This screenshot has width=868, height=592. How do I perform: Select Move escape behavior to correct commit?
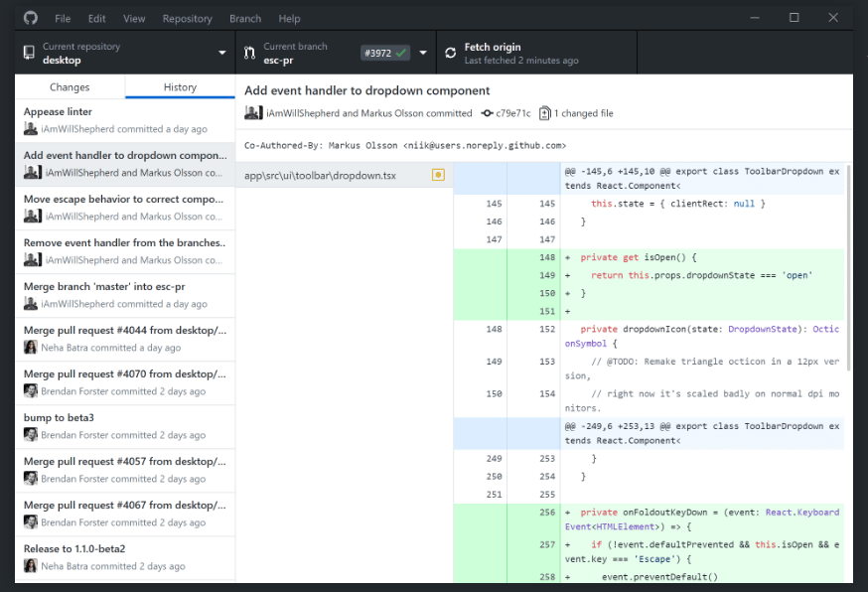125,209
